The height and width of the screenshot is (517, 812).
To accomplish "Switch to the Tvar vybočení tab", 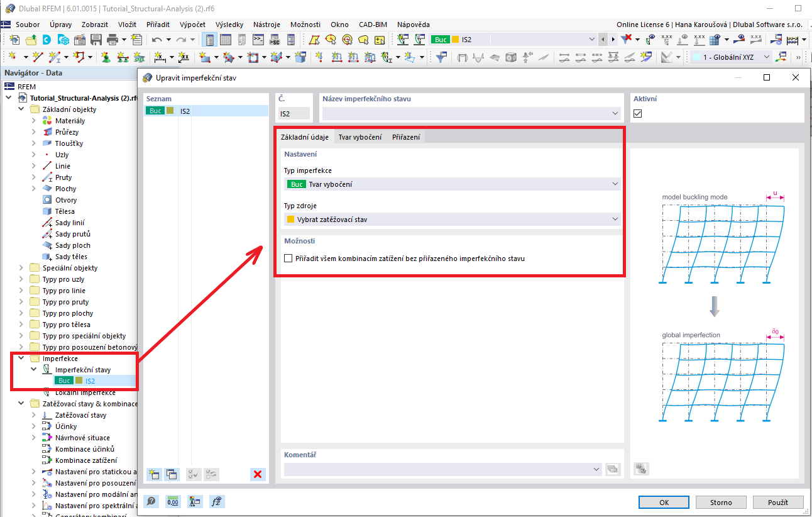I will (360, 137).
